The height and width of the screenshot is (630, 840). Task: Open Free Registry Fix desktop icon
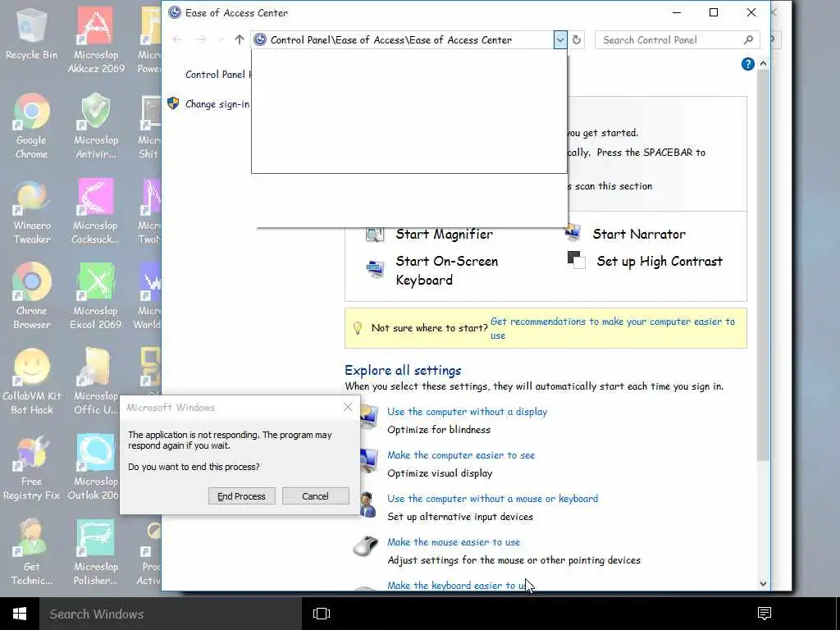pyautogui.click(x=31, y=467)
